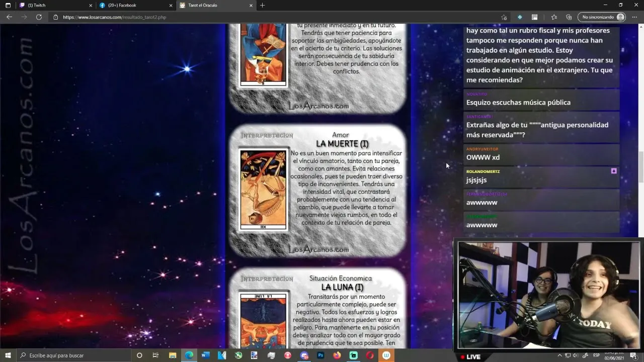Click the No sincronizando profile button
Image resolution: width=644 pixels, height=362 pixels.
pos(602,17)
